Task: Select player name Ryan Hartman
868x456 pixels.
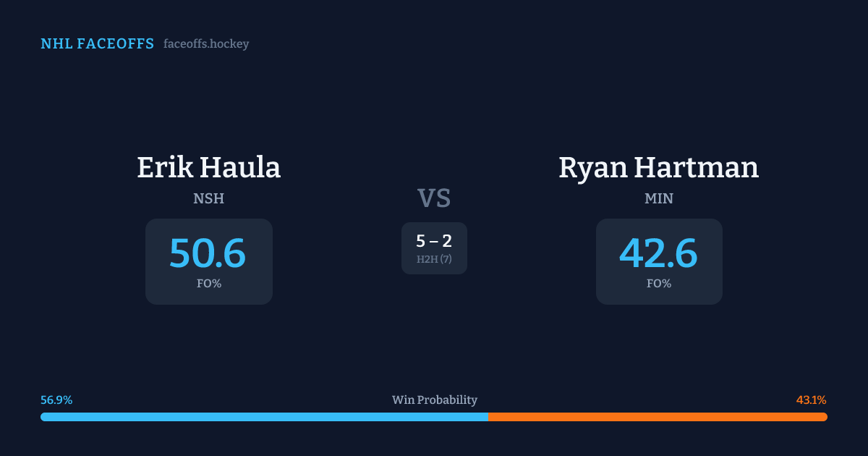Action: 658,168
